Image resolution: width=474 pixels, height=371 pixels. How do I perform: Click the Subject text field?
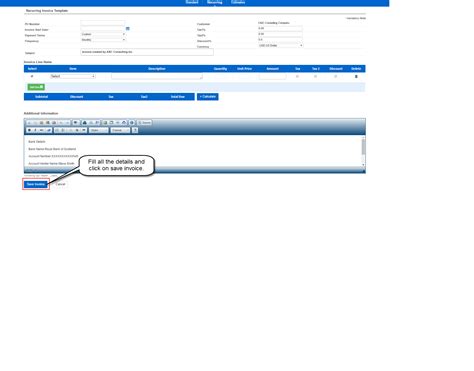point(147,52)
